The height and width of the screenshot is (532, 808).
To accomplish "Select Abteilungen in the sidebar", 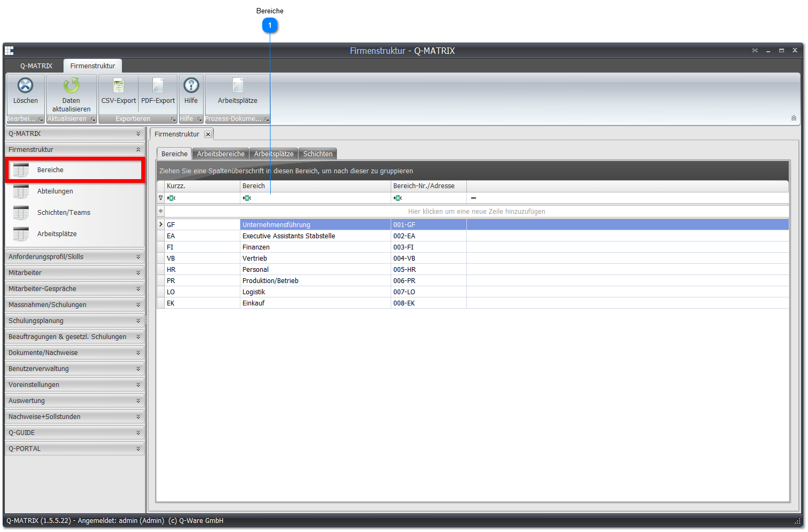I will 75,191.
